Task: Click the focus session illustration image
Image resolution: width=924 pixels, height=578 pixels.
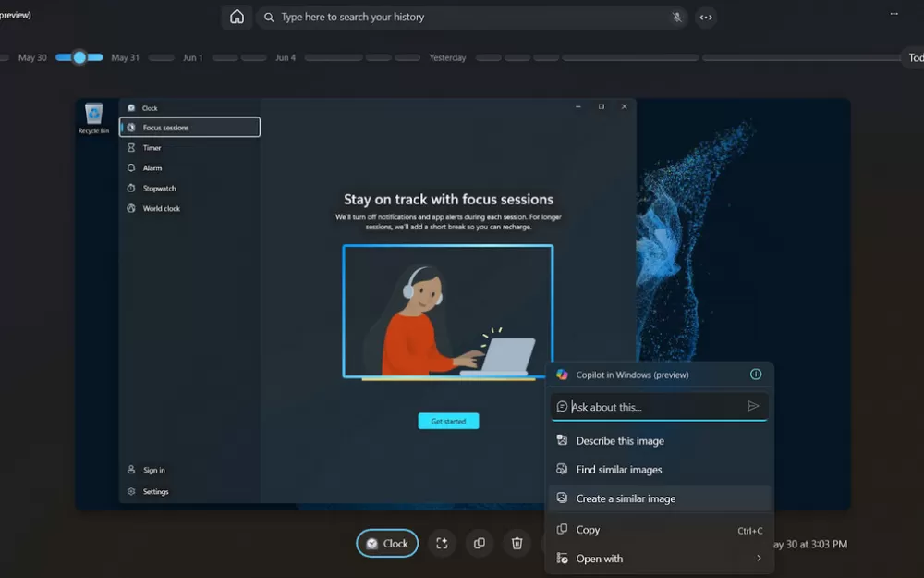Action: [448, 312]
